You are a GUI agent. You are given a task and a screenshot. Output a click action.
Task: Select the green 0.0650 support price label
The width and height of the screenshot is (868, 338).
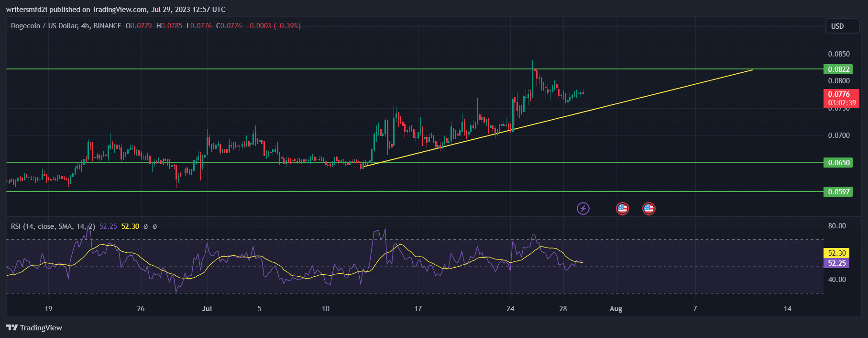tap(839, 163)
